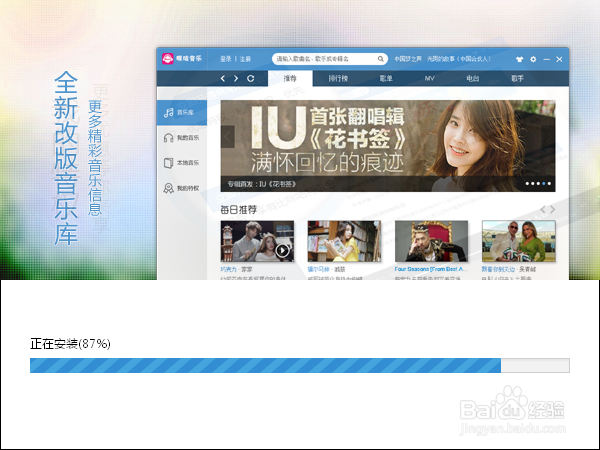Click the 每日推荐 next arrow
600x450 pixels.
(553, 209)
